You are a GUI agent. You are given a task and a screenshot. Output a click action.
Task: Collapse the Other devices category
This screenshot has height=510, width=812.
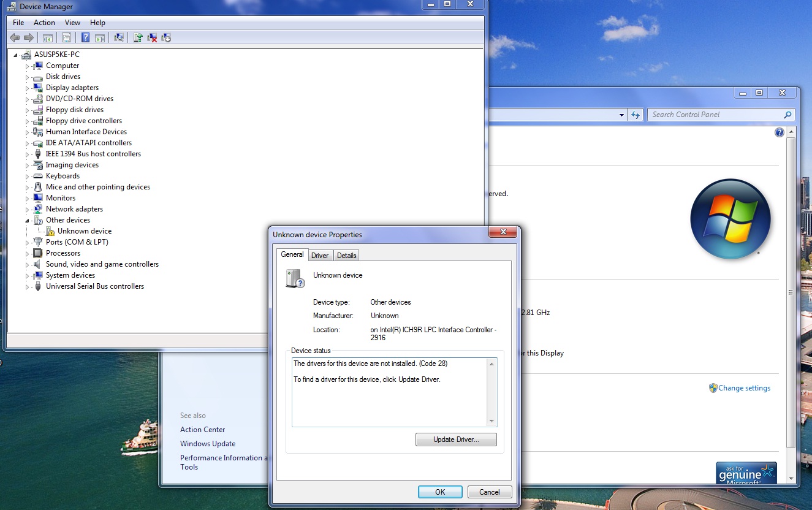pyautogui.click(x=28, y=221)
